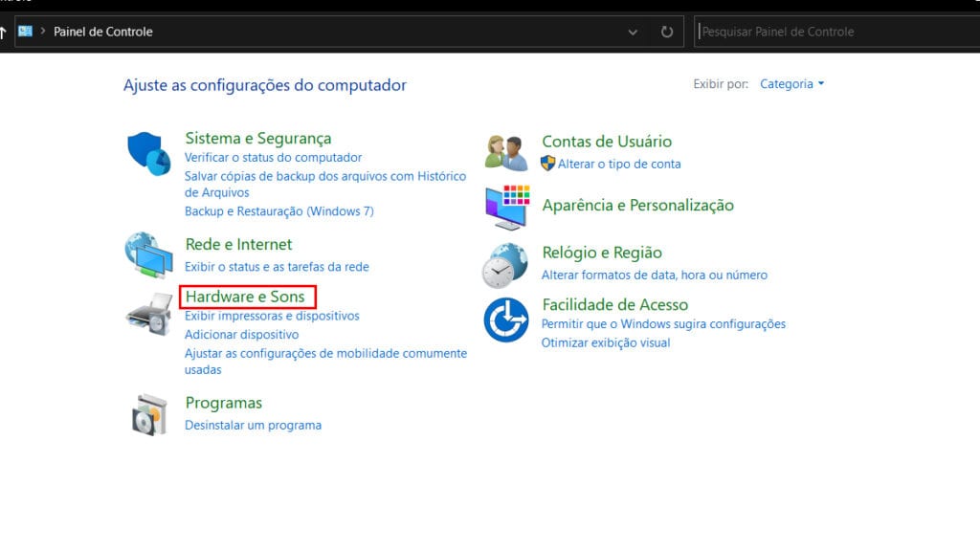Open Facilidade de Acesso category
Screen dimensions: 980x551
[x=615, y=304]
